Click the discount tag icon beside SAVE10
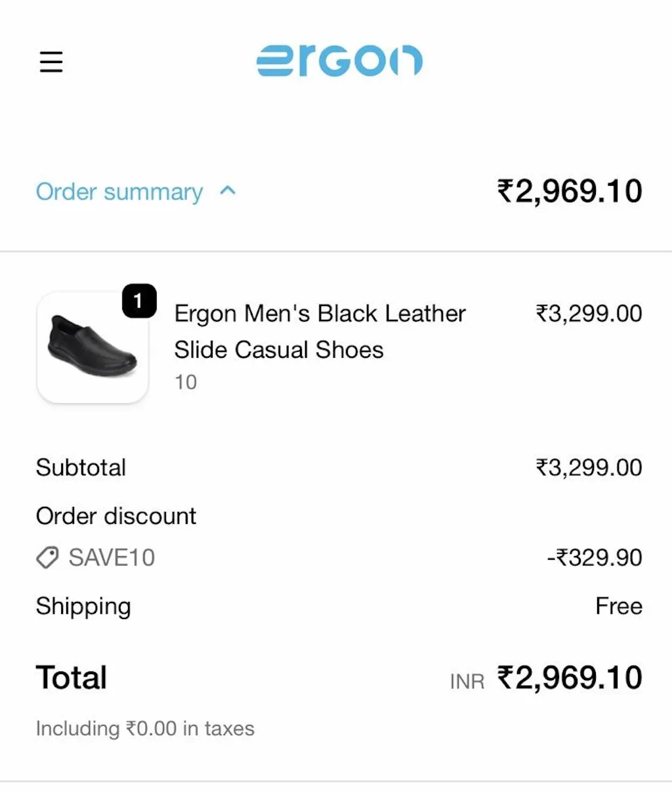Viewport: 672px width, 793px height. [47, 558]
